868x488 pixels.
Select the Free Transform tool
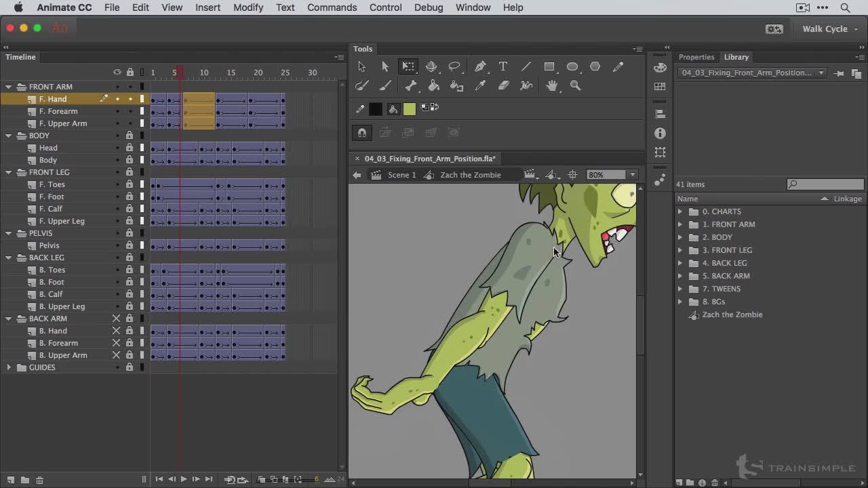tap(408, 66)
